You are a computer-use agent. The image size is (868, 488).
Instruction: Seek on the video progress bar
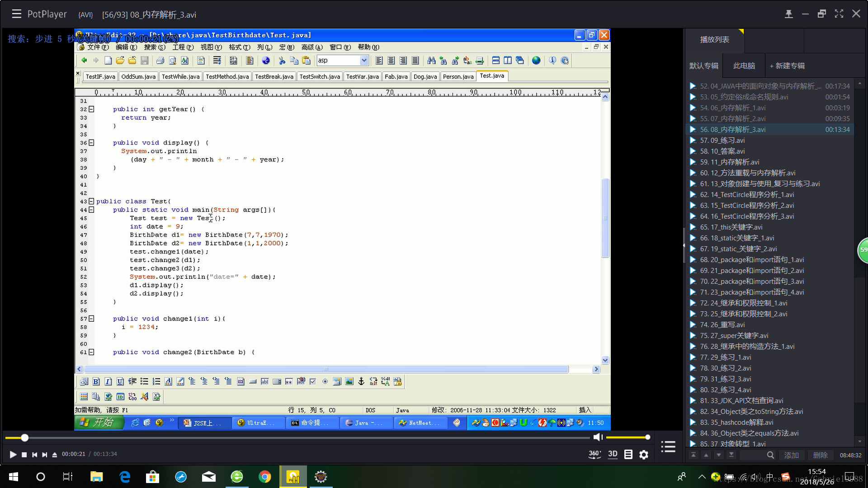(x=297, y=437)
